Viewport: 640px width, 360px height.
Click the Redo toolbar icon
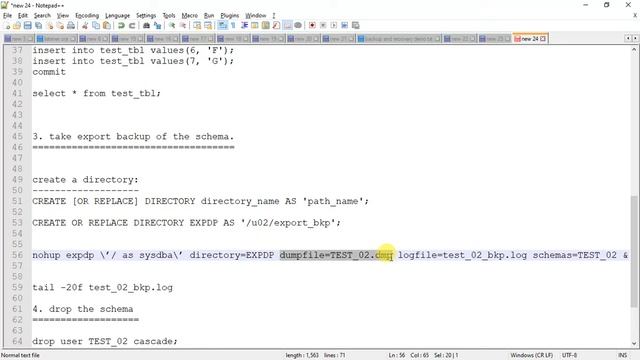132,25
